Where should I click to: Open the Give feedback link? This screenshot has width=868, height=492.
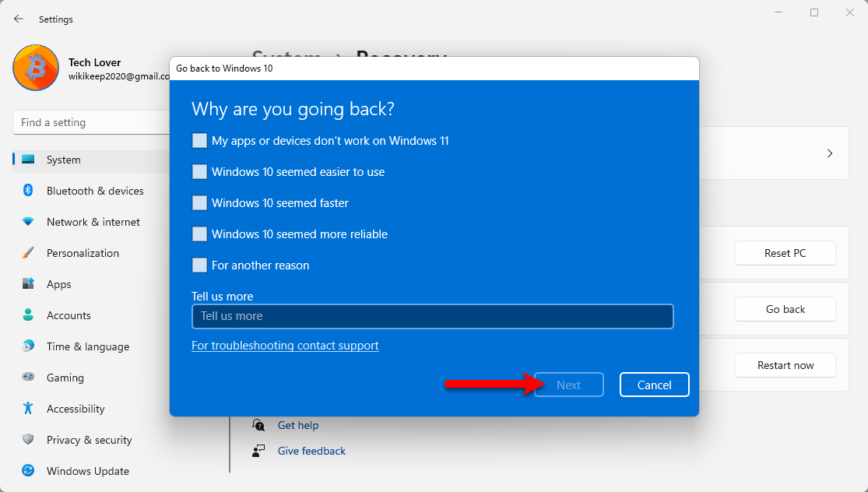click(x=311, y=451)
